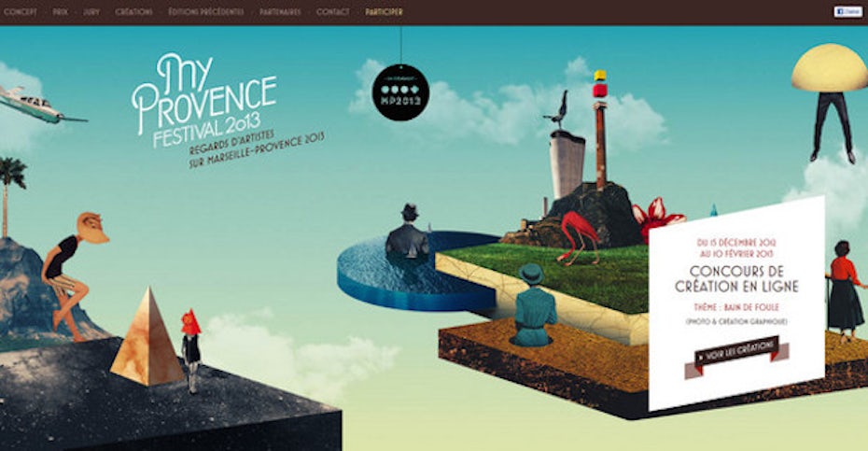Click the man standing in the blue pool

tap(407, 233)
